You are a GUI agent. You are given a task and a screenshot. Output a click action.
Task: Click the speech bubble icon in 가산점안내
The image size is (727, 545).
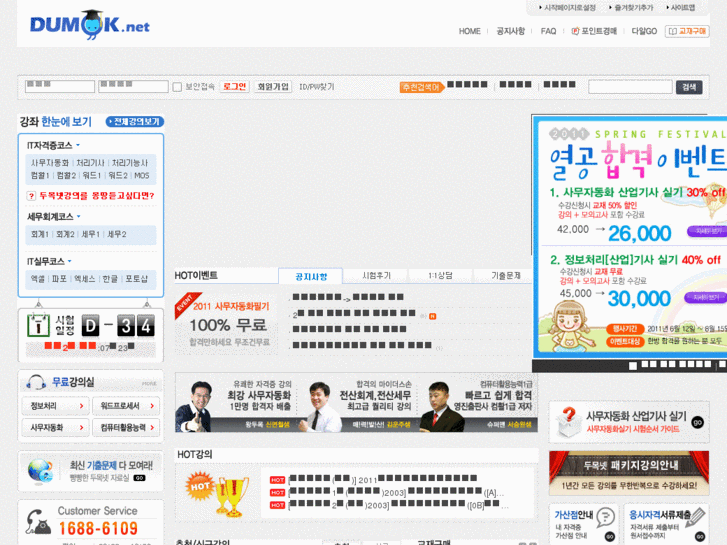(606, 516)
